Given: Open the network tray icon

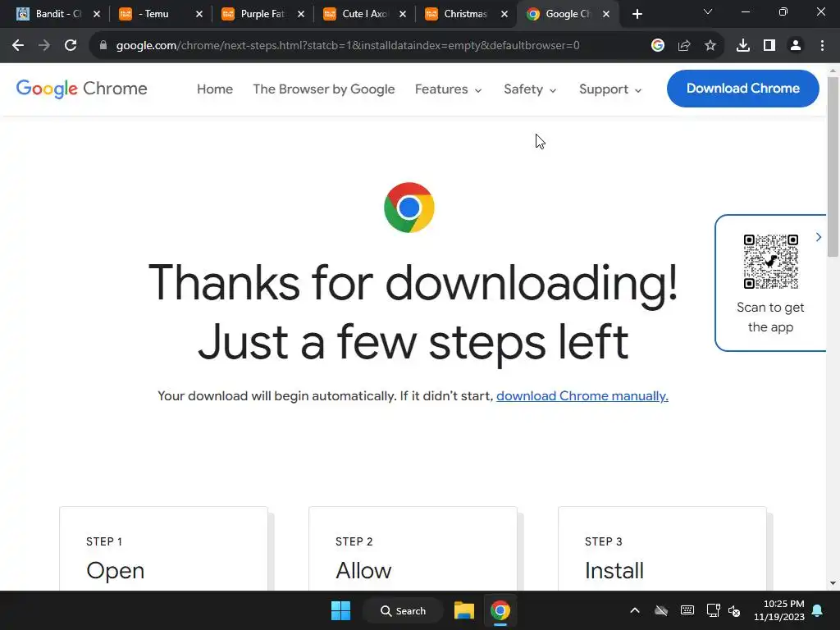Looking at the screenshot, I should click(713, 610).
